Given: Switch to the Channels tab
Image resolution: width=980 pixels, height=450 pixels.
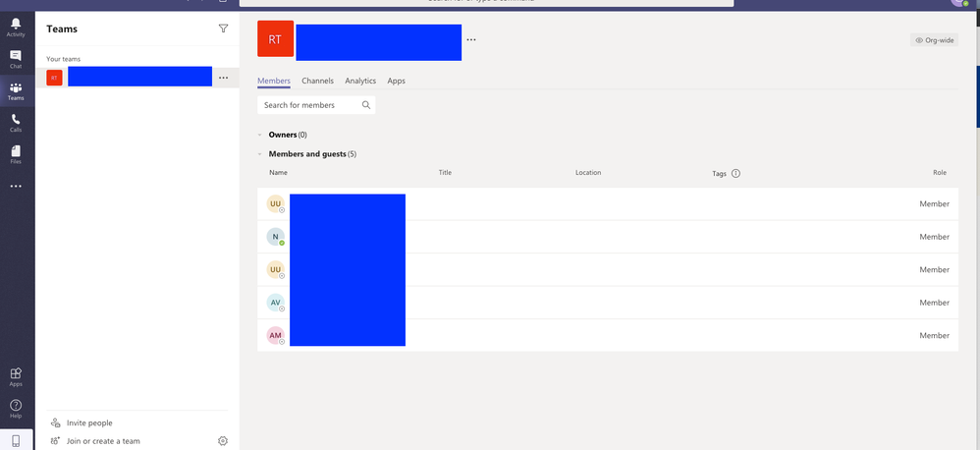Looking at the screenshot, I should 317,81.
